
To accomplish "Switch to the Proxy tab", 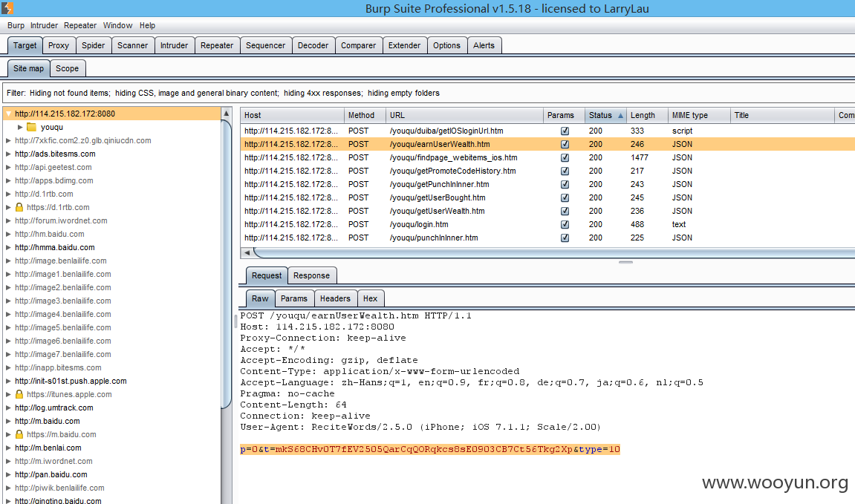I will coord(59,45).
